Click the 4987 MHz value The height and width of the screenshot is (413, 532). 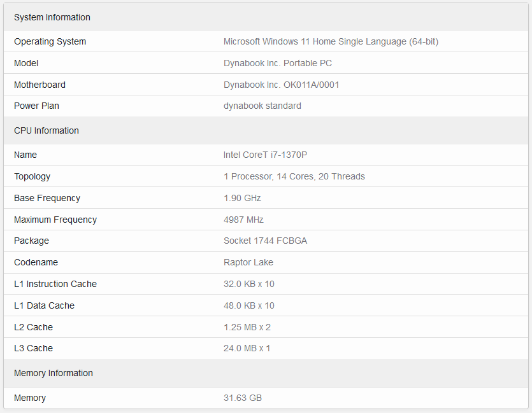click(x=243, y=220)
